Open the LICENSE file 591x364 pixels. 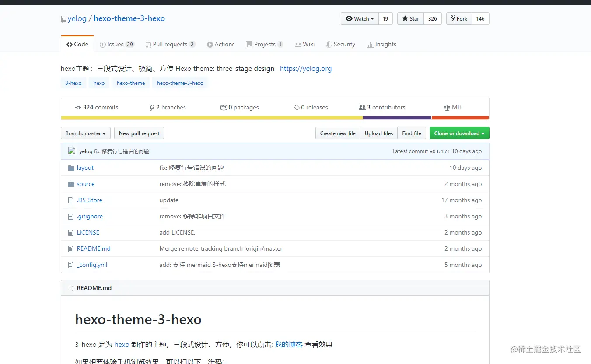click(88, 233)
